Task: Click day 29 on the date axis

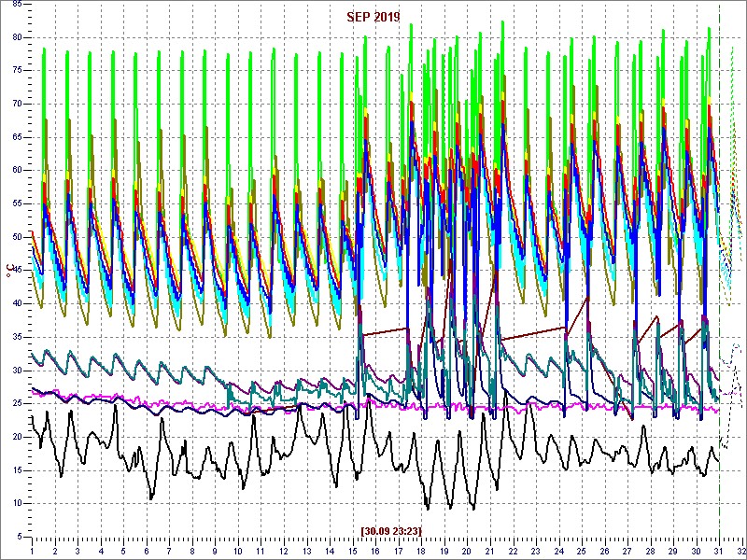Action: 673,552
